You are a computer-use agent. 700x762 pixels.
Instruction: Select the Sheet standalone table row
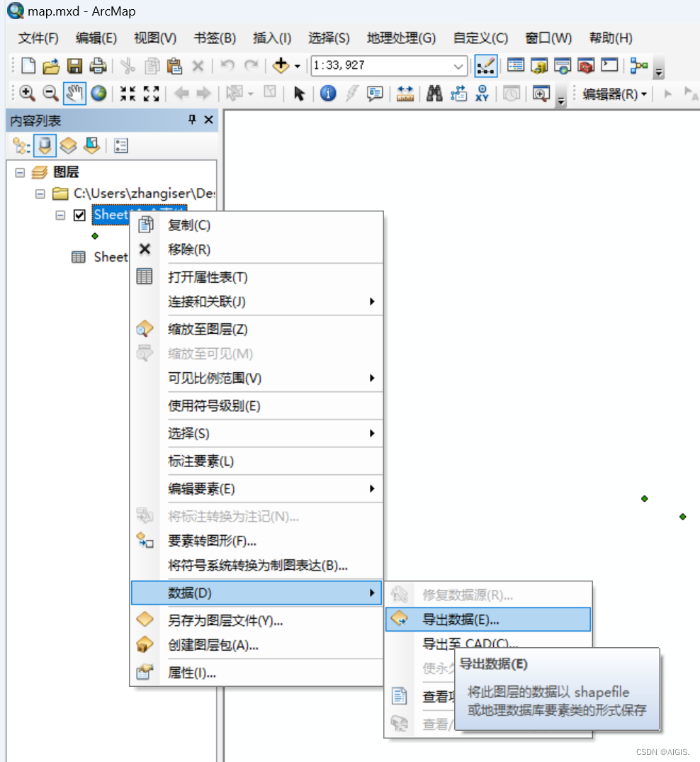coord(100,257)
